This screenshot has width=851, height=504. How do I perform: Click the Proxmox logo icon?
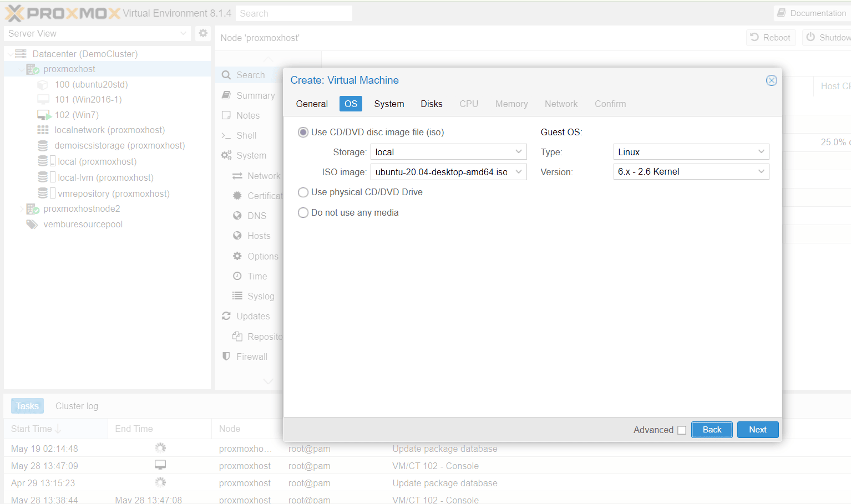coord(14,13)
